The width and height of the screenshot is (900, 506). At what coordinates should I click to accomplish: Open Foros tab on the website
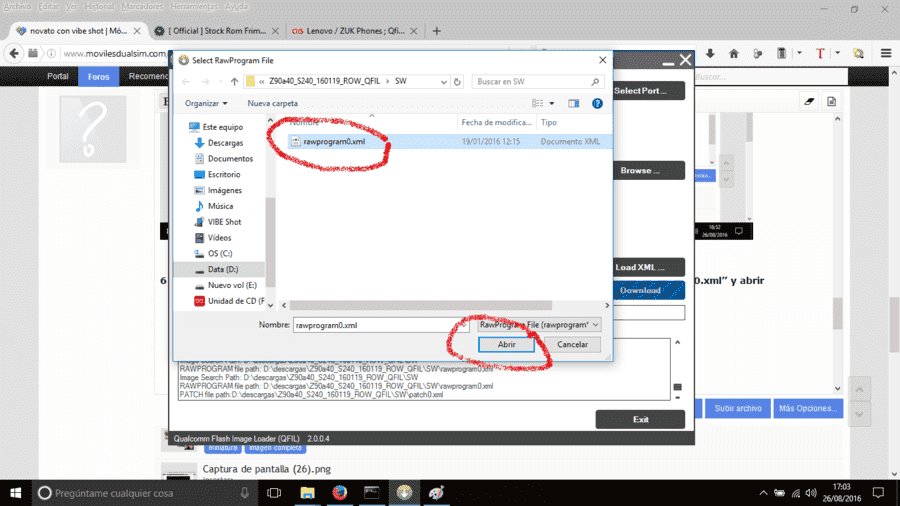[x=98, y=76]
